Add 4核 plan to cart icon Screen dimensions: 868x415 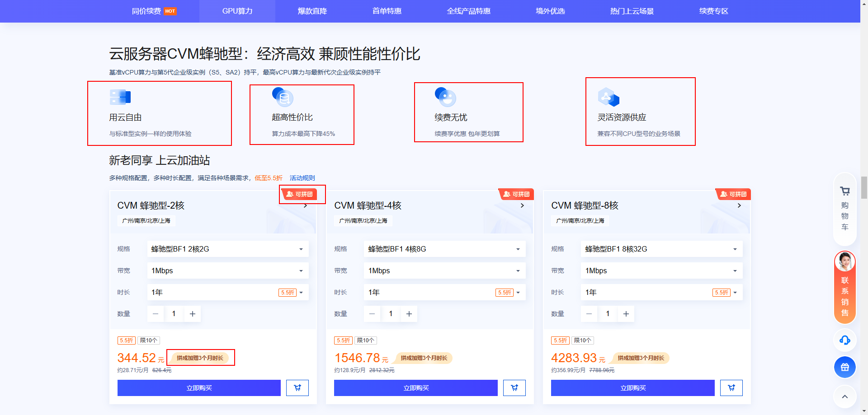(514, 388)
